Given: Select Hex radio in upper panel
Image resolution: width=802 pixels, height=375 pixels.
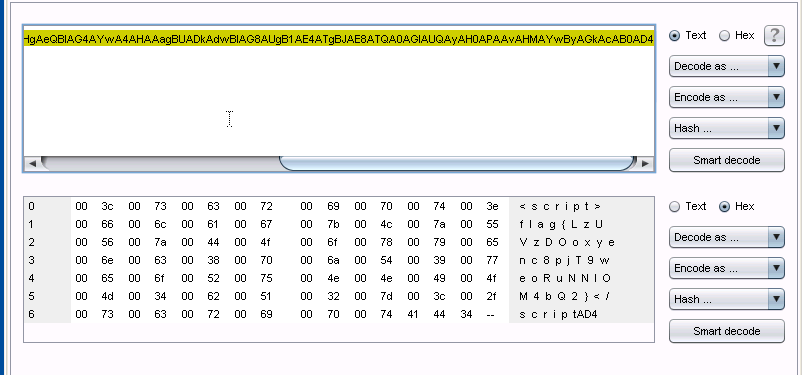Looking at the screenshot, I should (x=737, y=35).
